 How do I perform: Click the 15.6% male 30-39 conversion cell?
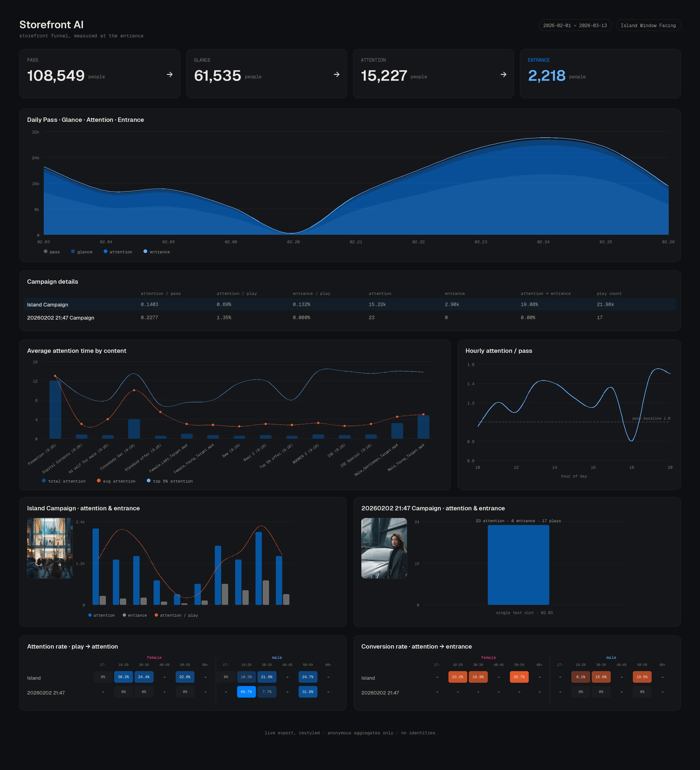coord(601,677)
